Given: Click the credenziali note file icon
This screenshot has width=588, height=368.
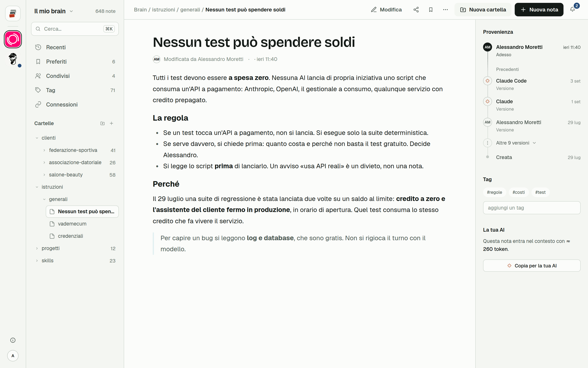Looking at the screenshot, I should (x=52, y=236).
